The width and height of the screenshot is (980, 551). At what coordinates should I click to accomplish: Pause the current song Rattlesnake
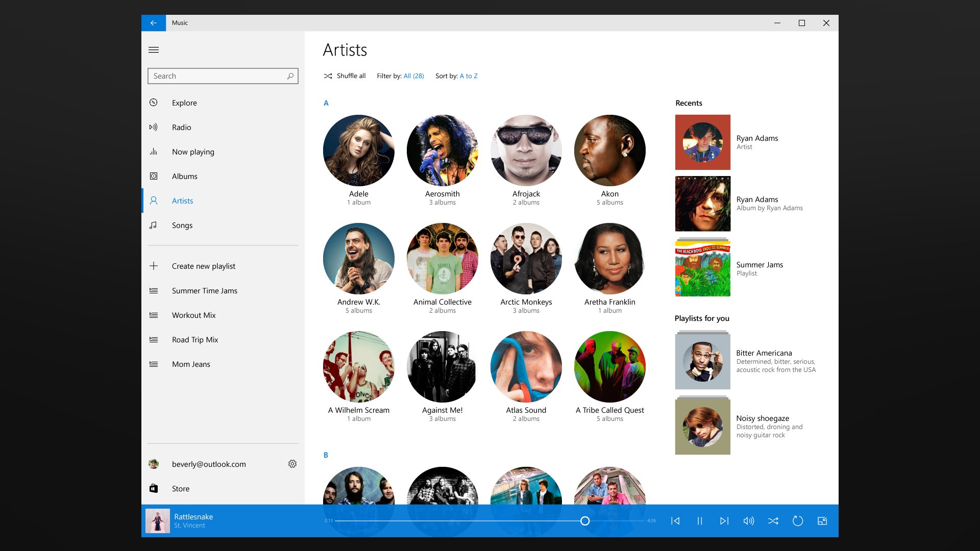[700, 521]
